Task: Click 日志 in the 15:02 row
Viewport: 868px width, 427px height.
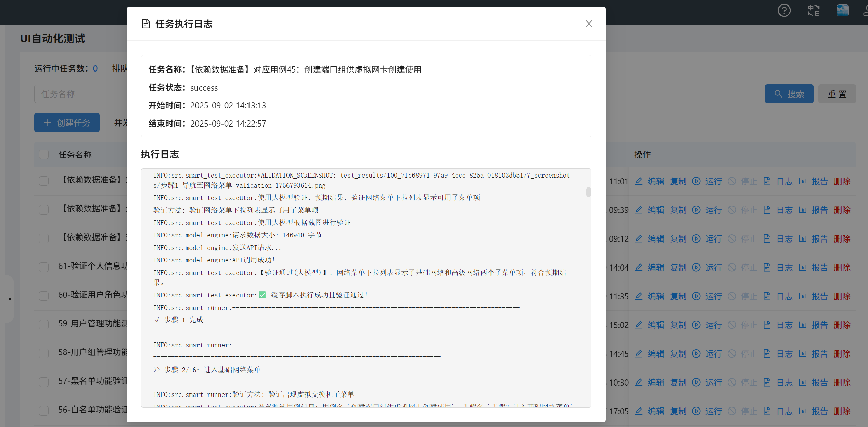Action: coord(784,325)
